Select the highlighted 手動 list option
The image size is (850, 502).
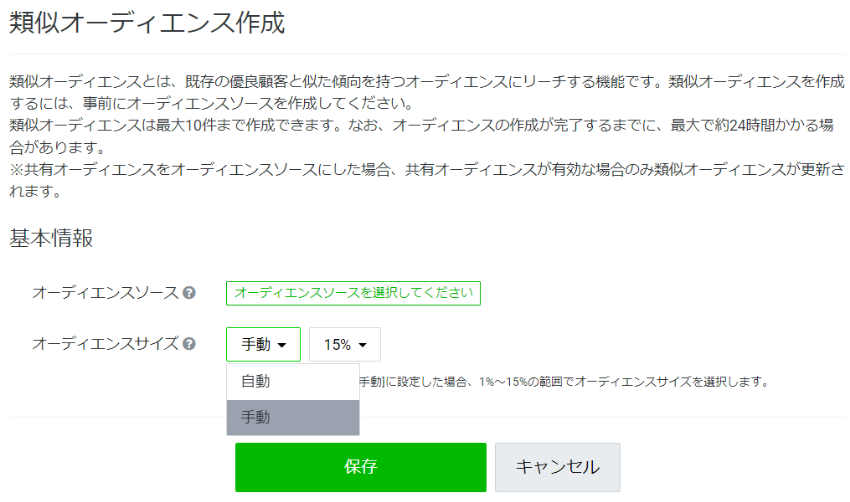click(293, 417)
